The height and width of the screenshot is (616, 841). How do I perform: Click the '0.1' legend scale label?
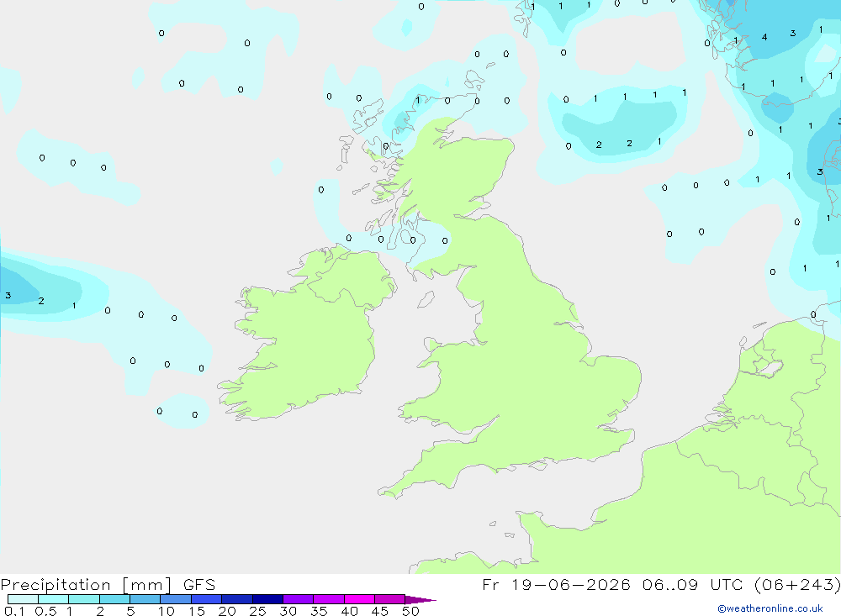(x=14, y=611)
